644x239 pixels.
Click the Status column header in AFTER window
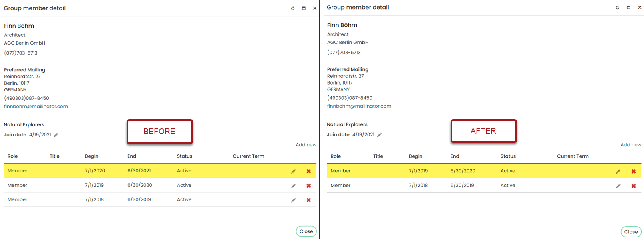pyautogui.click(x=508, y=156)
